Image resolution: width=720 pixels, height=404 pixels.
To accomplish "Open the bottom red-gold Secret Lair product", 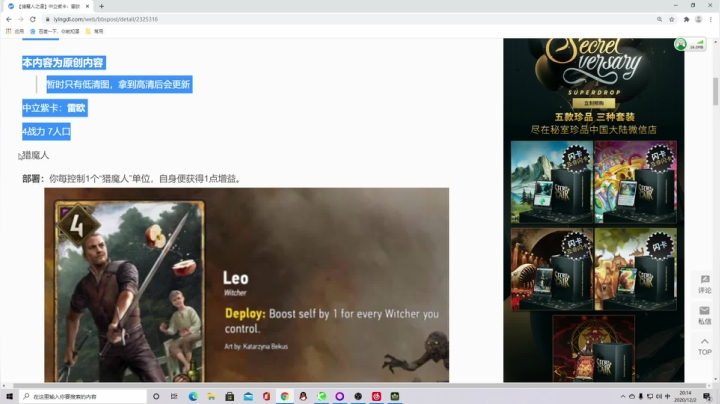I will (x=594, y=348).
